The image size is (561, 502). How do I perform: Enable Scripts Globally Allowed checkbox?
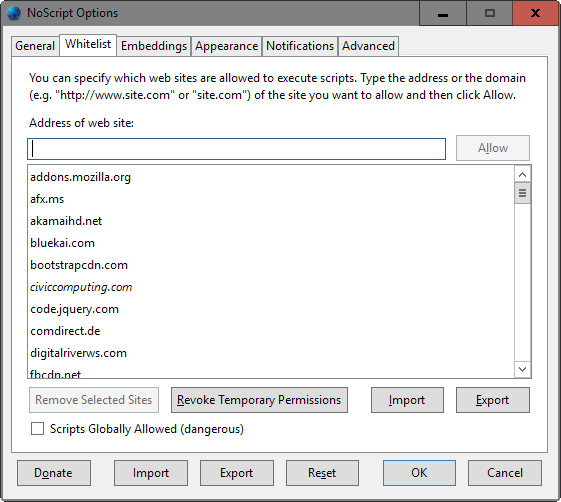tap(38, 429)
